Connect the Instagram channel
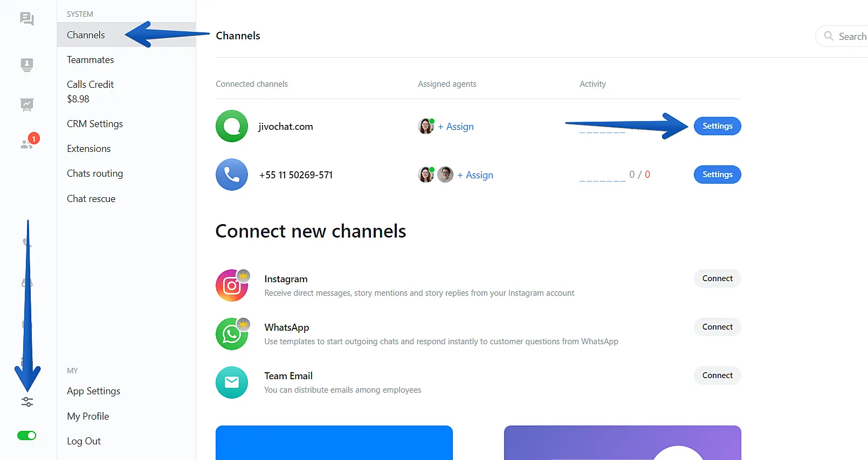The width and height of the screenshot is (868, 460). tap(717, 278)
